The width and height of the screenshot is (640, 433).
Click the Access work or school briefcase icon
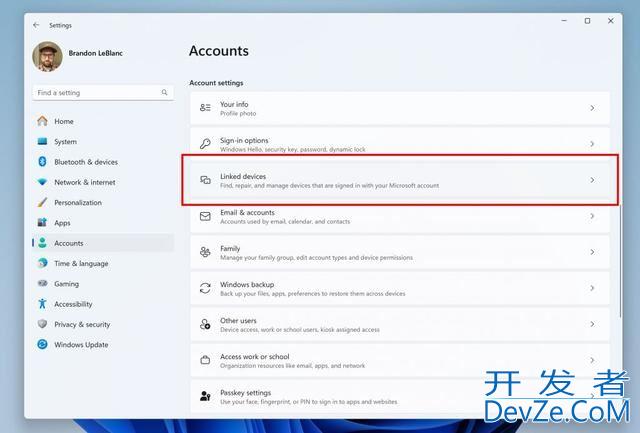pyautogui.click(x=205, y=360)
